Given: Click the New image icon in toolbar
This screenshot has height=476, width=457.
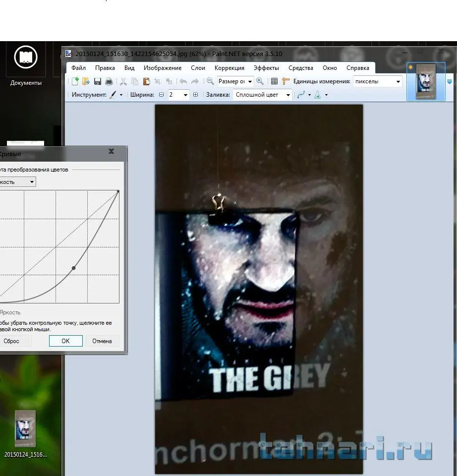Looking at the screenshot, I should (x=75, y=81).
